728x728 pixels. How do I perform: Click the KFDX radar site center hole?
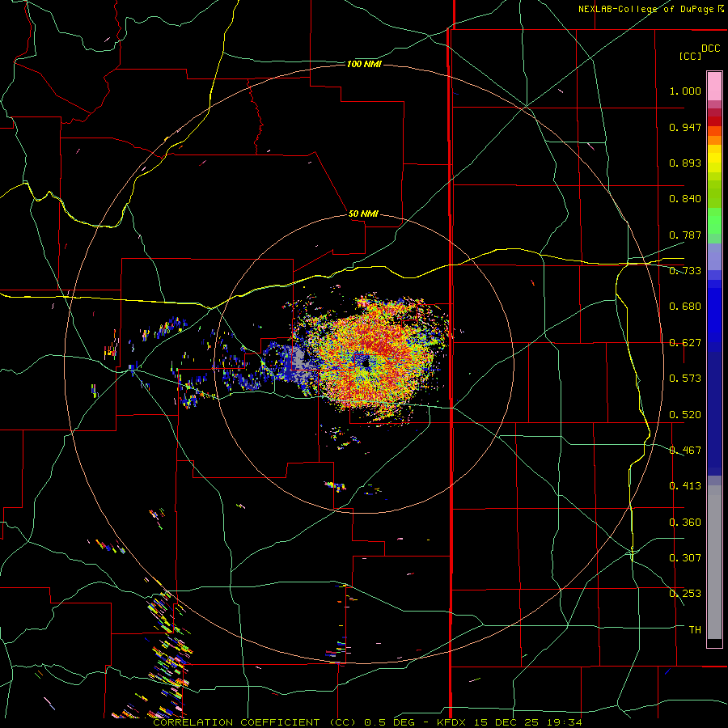pos(367,364)
